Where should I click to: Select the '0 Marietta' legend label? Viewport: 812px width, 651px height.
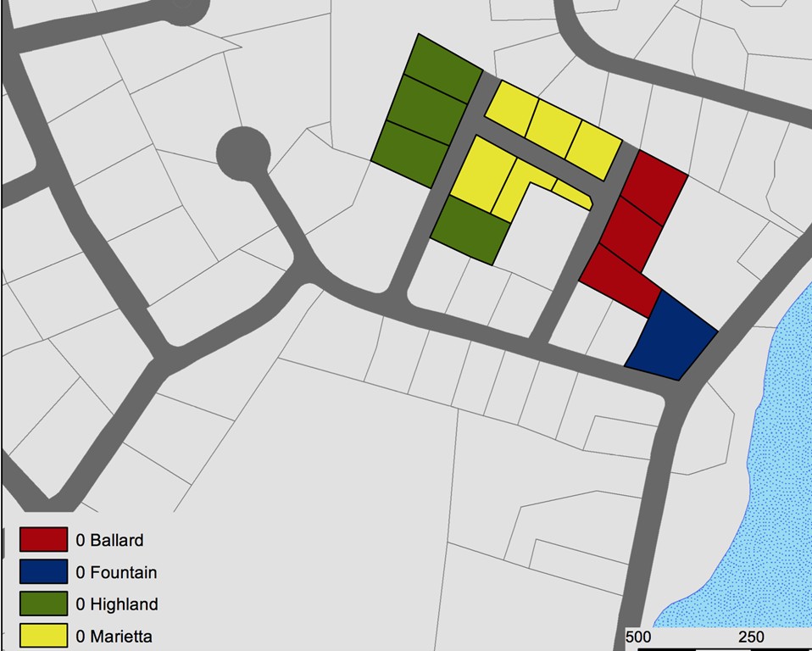pos(114,636)
